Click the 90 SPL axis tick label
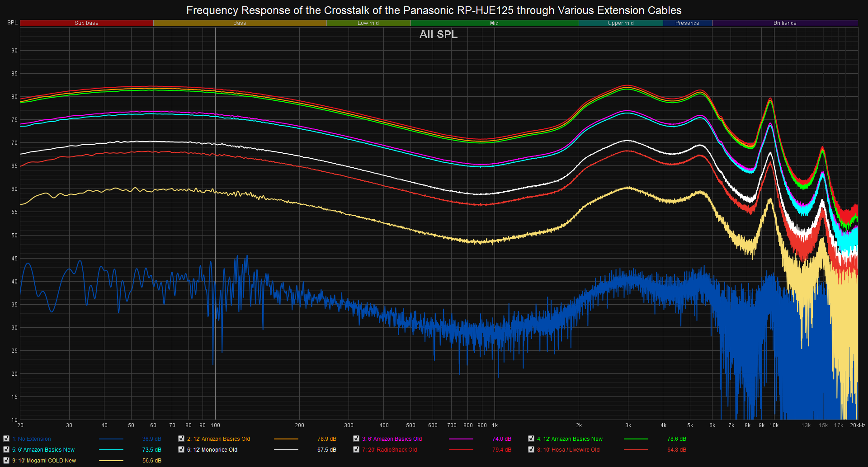Screen dimensions: 868x467 coord(14,51)
